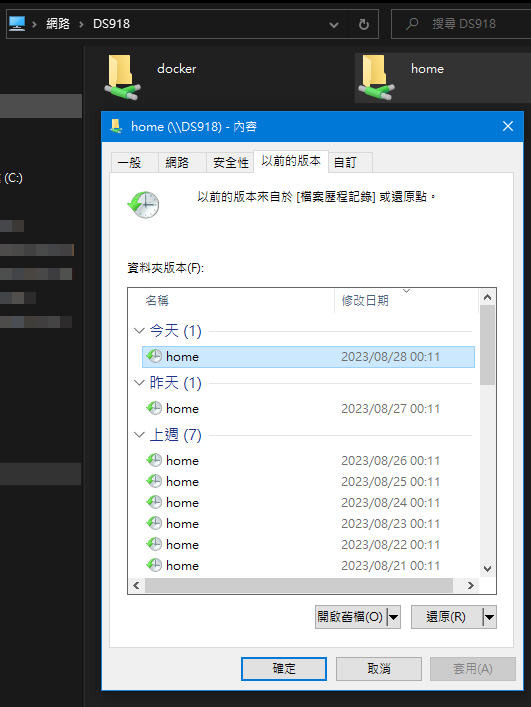Image resolution: width=531 pixels, height=707 pixels.
Task: Click restore icon of 2023/08/25 version
Action: tap(154, 481)
